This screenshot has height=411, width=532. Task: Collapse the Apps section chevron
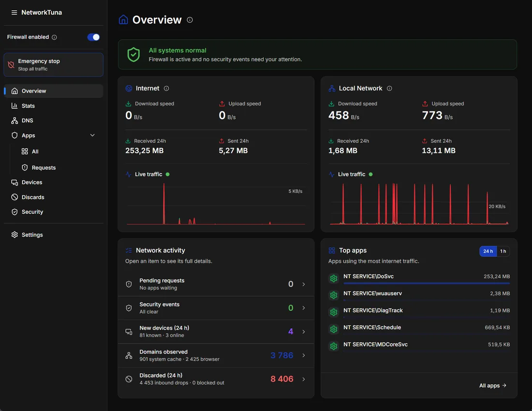click(x=92, y=135)
